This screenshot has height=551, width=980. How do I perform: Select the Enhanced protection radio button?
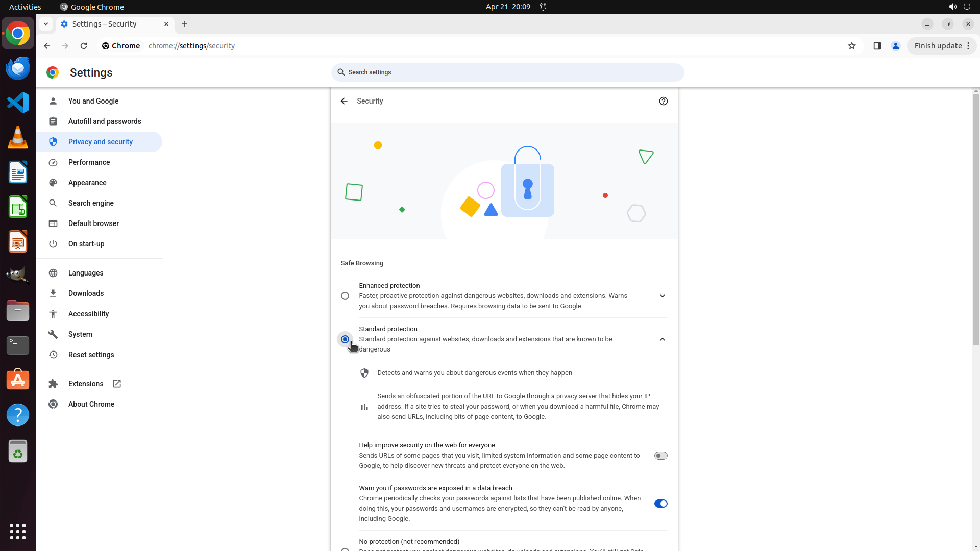click(x=345, y=296)
